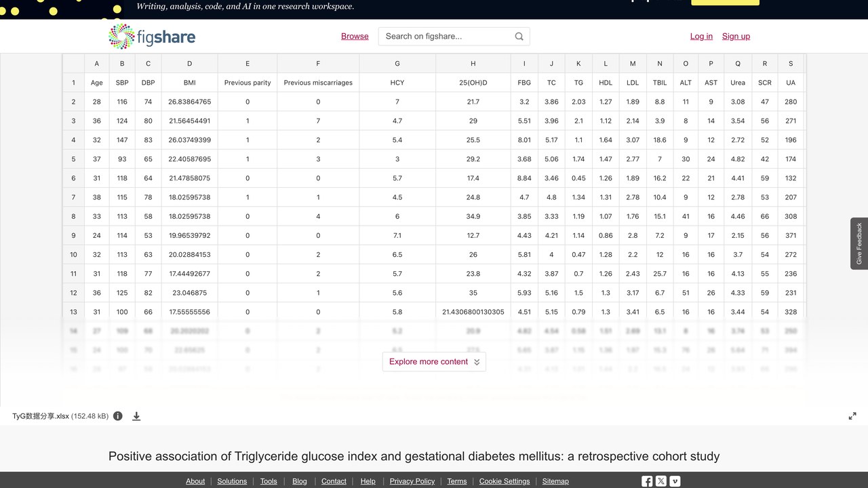Click the article title about Triglyceride glucose index
Screen dimensions: 868x488
(x=414, y=456)
